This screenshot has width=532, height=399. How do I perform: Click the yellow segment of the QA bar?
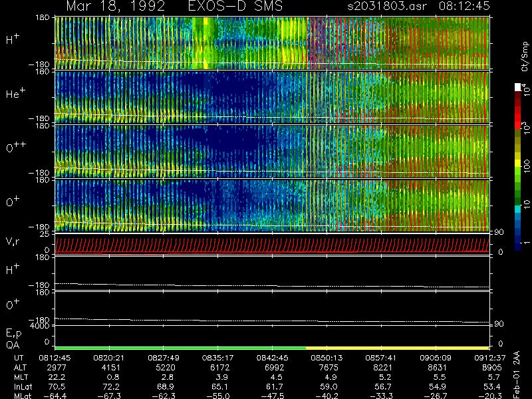(397, 348)
